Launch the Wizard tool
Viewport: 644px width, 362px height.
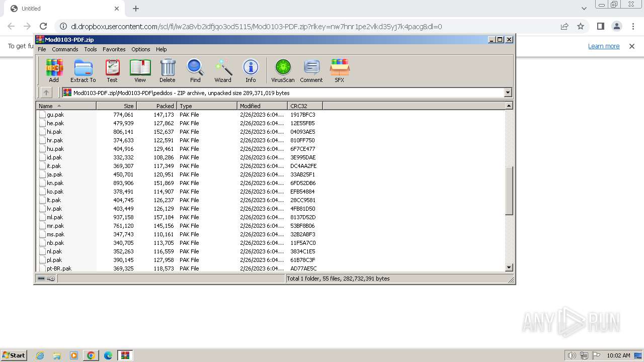coord(223,70)
